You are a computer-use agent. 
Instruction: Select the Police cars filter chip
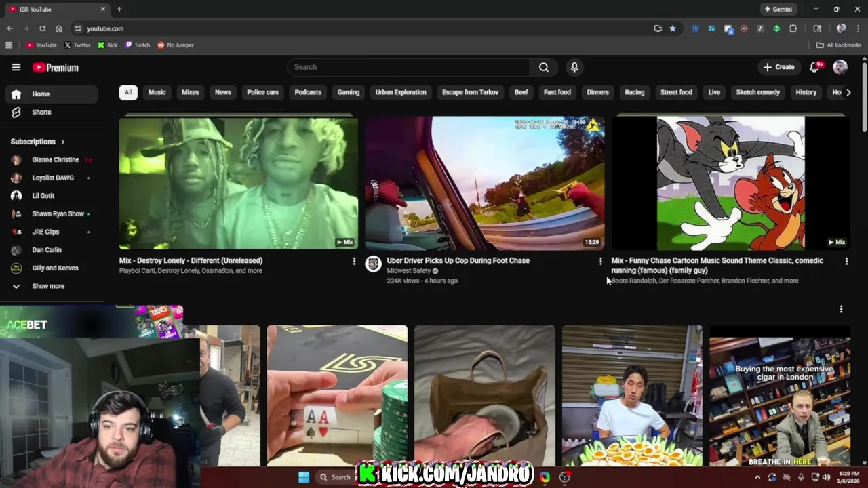[262, 92]
